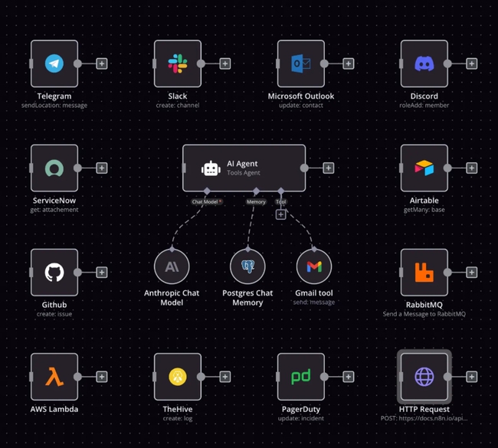Image resolution: width=498 pixels, height=448 pixels.
Task: Click 'roleAdd: member' under Discord
Action: point(424,106)
